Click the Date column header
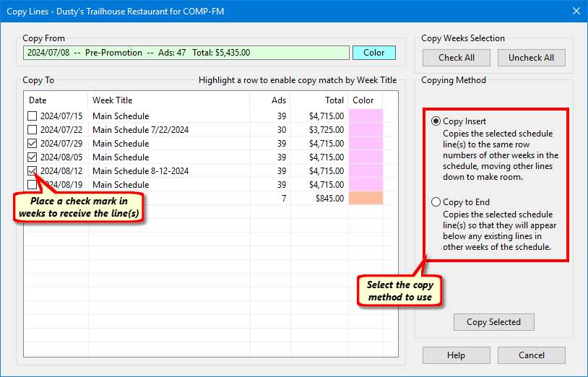Viewport: 588px width, 377px height. tap(56, 100)
